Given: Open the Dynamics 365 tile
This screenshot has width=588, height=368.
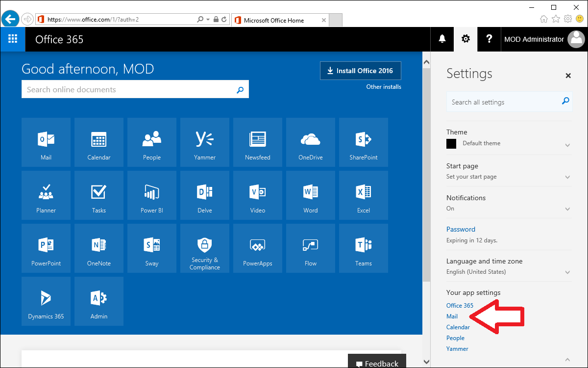Looking at the screenshot, I should [x=46, y=301].
